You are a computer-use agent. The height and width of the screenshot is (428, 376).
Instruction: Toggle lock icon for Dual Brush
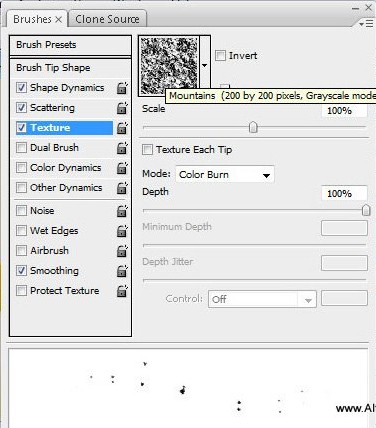click(x=122, y=148)
